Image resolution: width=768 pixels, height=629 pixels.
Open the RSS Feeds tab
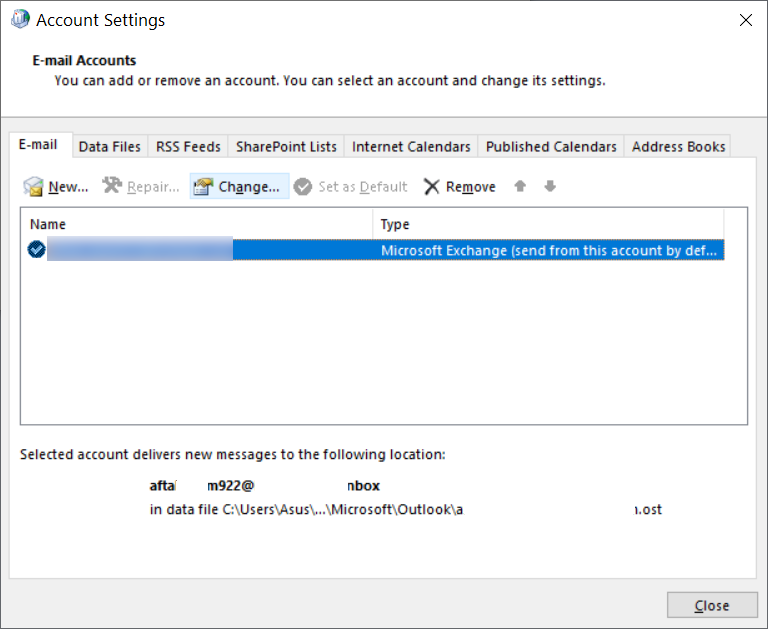188,146
